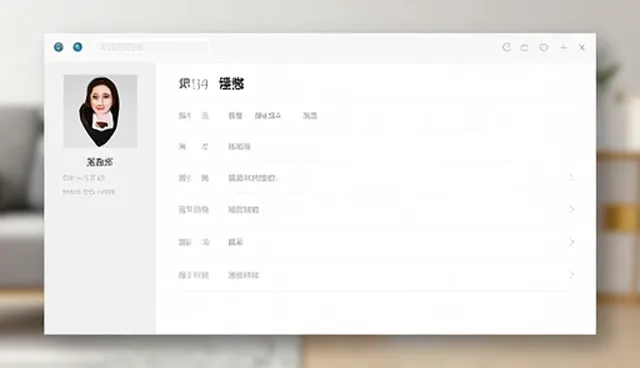Image resolution: width=640 pixels, height=368 pixels.
Task: Close the window with the X button
Action: coord(582,47)
